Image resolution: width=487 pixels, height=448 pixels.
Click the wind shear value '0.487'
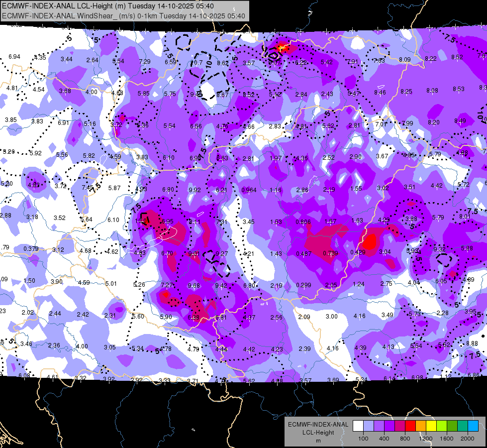click(304, 254)
